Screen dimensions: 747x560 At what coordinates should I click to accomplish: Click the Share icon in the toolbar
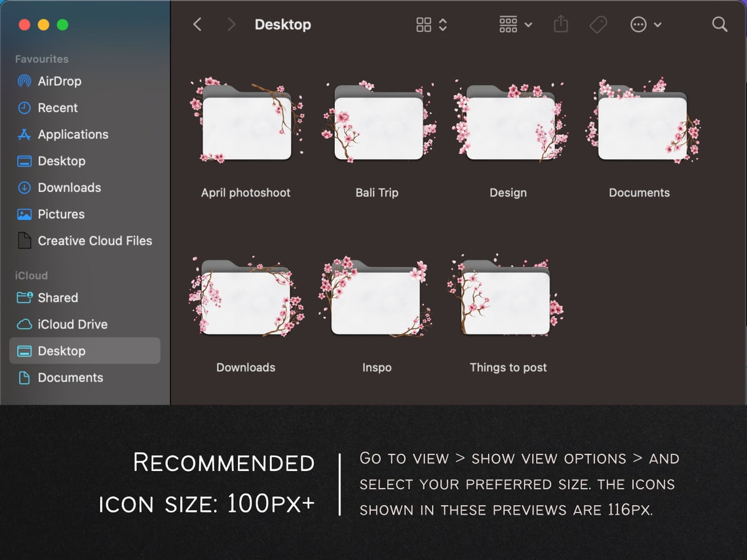tap(560, 24)
